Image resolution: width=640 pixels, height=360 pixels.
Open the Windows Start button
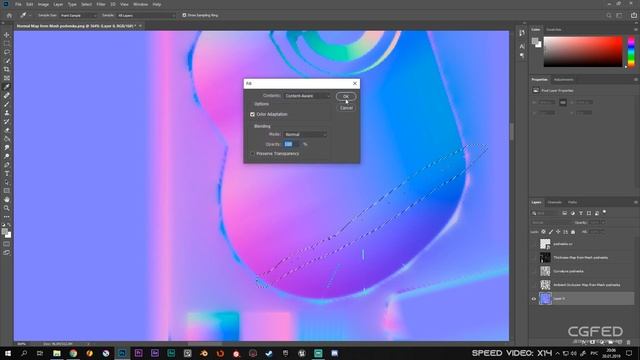pos(7,353)
